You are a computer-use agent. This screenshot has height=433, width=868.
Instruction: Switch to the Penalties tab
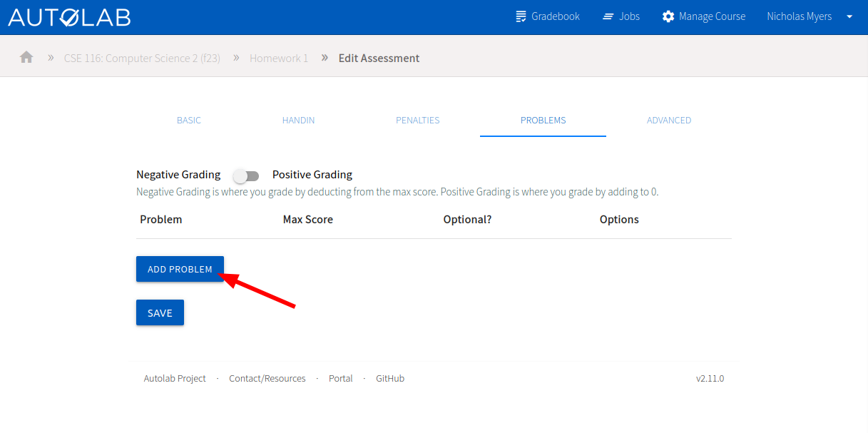tap(418, 120)
